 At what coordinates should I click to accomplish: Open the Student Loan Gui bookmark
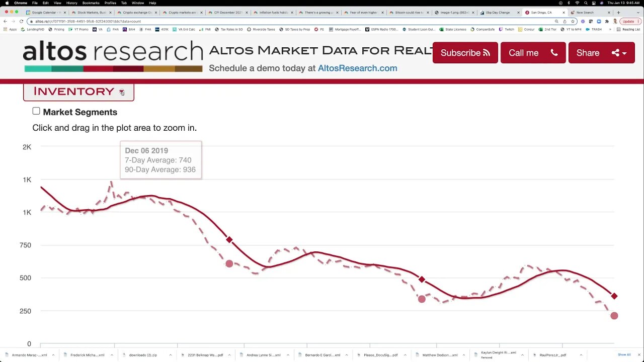[419, 29]
